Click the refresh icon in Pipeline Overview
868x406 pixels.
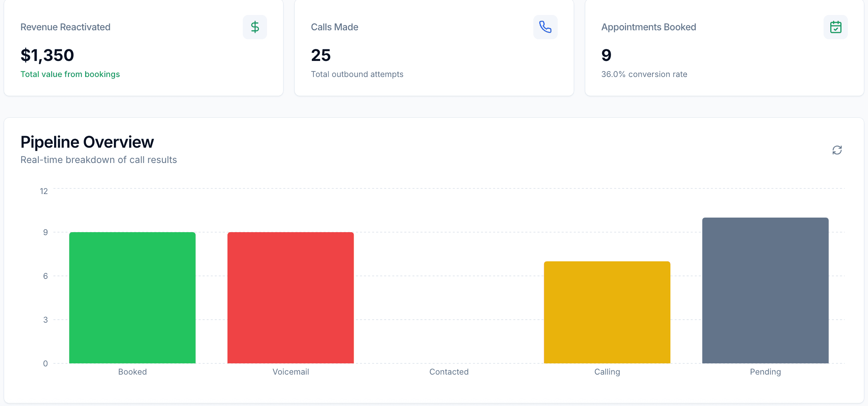(x=837, y=150)
